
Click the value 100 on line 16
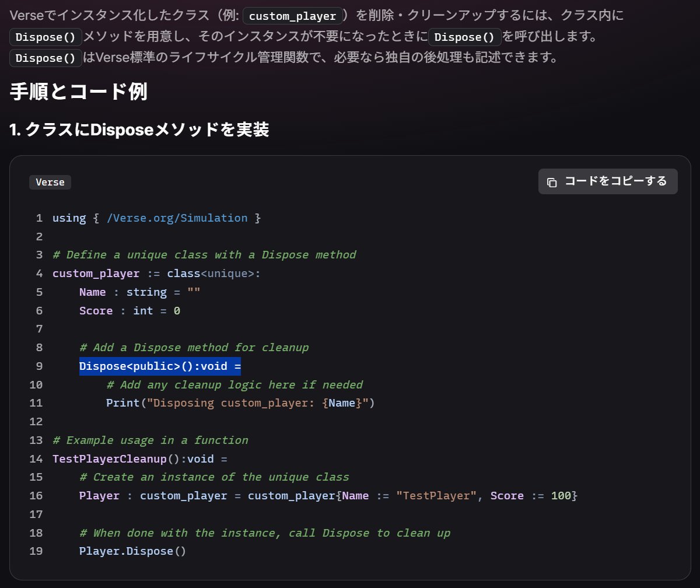pos(561,496)
